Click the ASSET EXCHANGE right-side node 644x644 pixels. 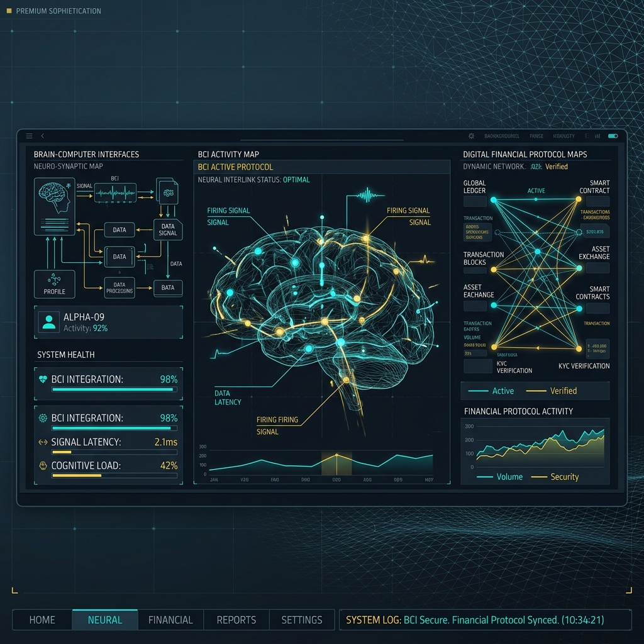click(579, 268)
